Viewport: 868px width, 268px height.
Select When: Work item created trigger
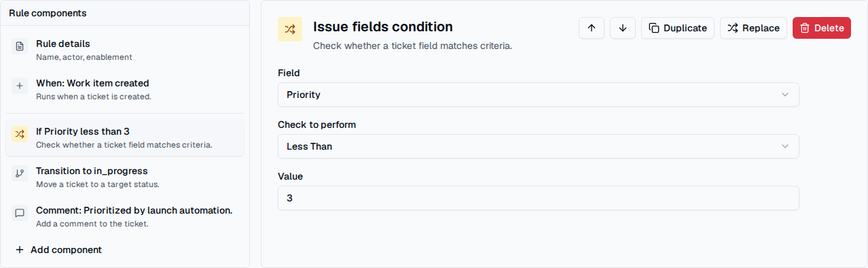pyautogui.click(x=125, y=89)
